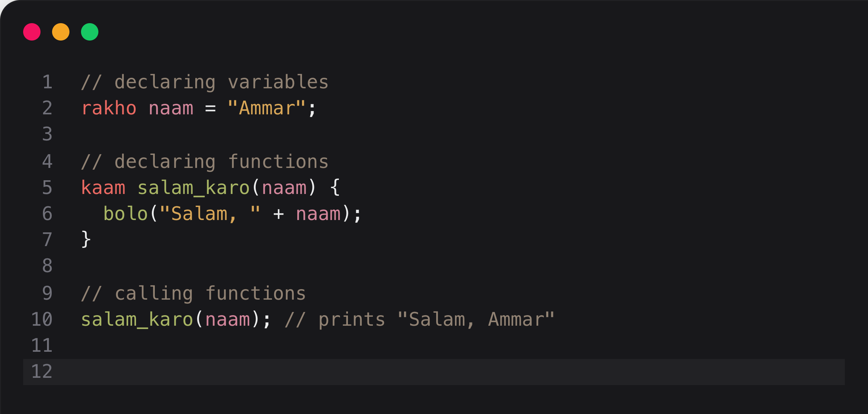Screen dimensions: 868x414
Task: Click salam_karo in the function declaration
Action: coord(193,188)
